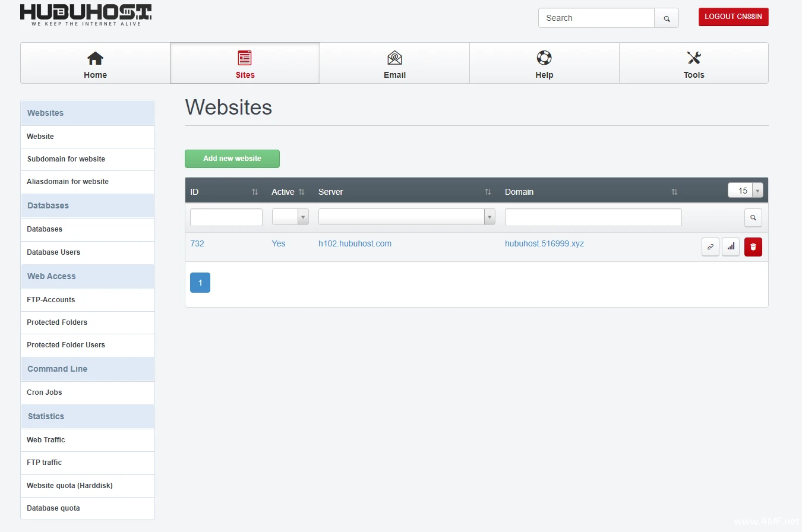Click the search magnifier button in the header
The height and width of the screenshot is (532, 802).
[x=667, y=18]
